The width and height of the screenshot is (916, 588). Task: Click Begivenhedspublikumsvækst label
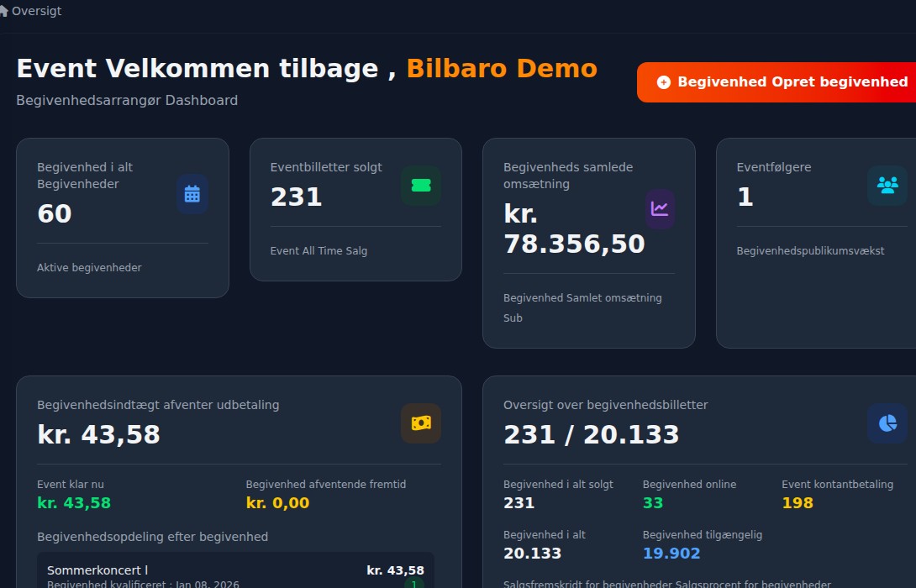click(810, 250)
